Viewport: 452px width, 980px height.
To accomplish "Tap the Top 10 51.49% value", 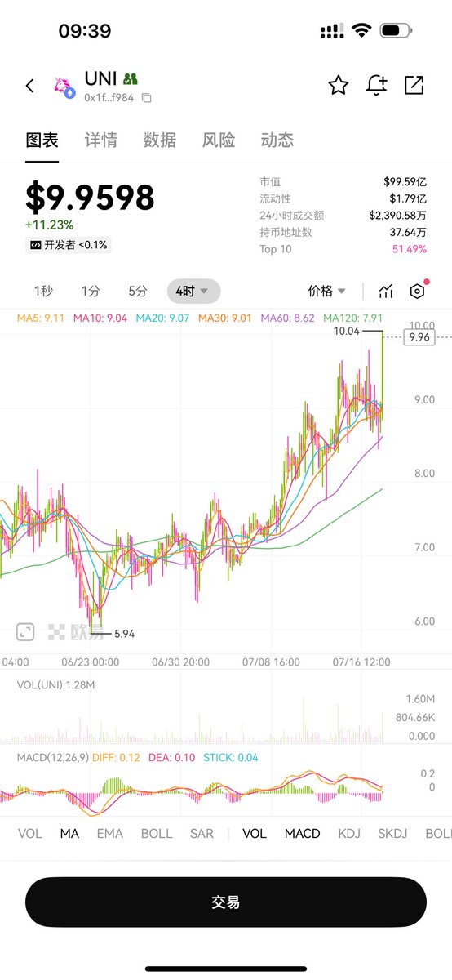I will pos(410,249).
